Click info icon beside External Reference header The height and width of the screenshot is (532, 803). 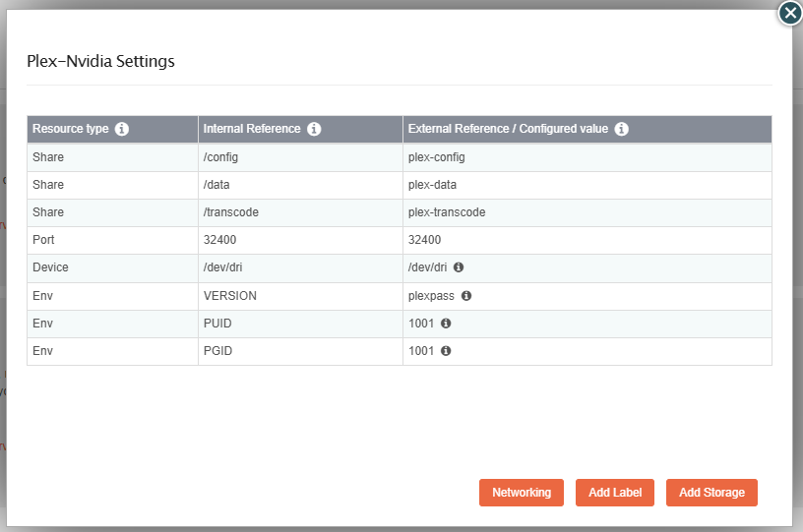[x=622, y=129]
